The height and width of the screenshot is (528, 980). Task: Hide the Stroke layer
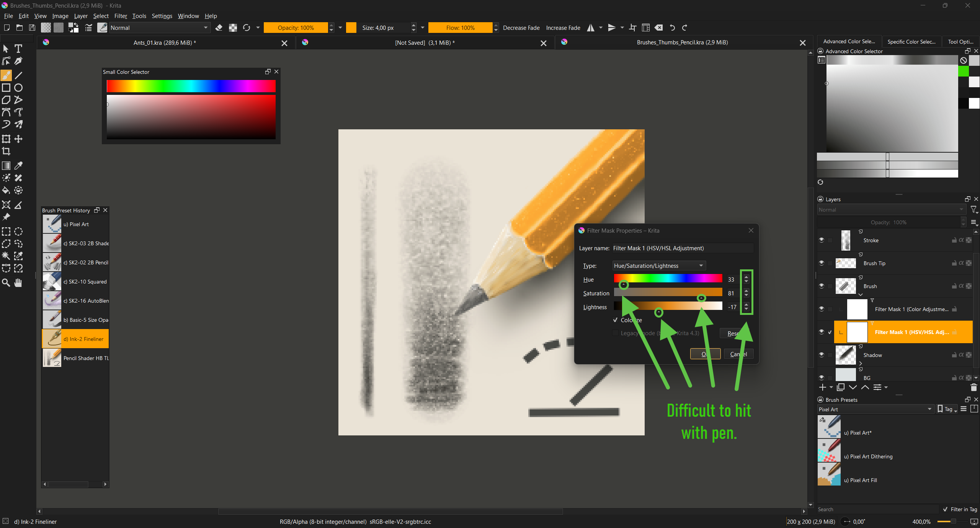(x=822, y=240)
